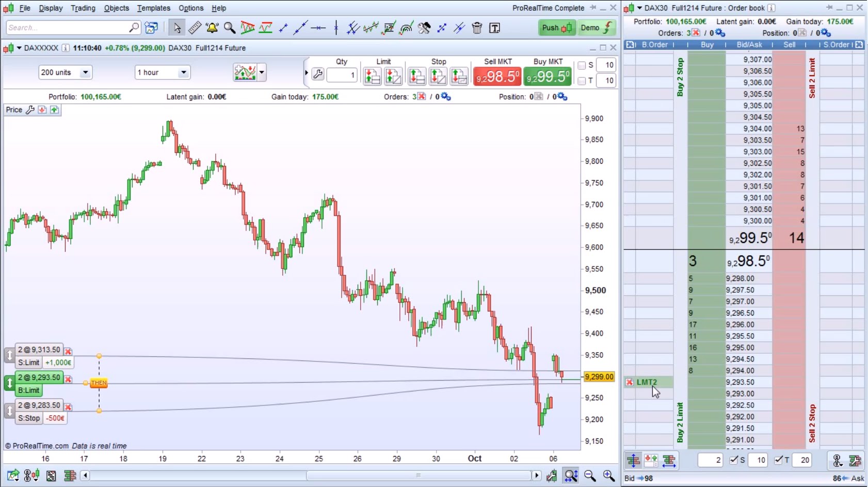Viewport: 868px width, 487px height.
Task: Open the Text annotation tool
Action: point(494,28)
